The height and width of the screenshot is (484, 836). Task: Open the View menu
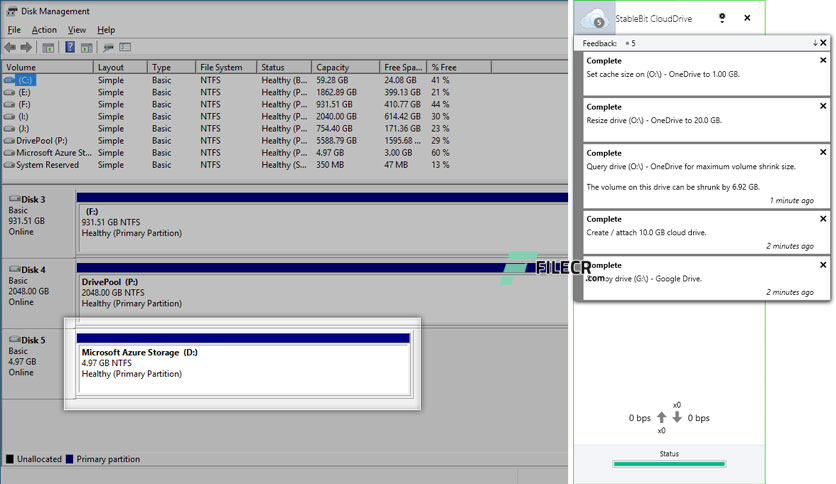(77, 30)
